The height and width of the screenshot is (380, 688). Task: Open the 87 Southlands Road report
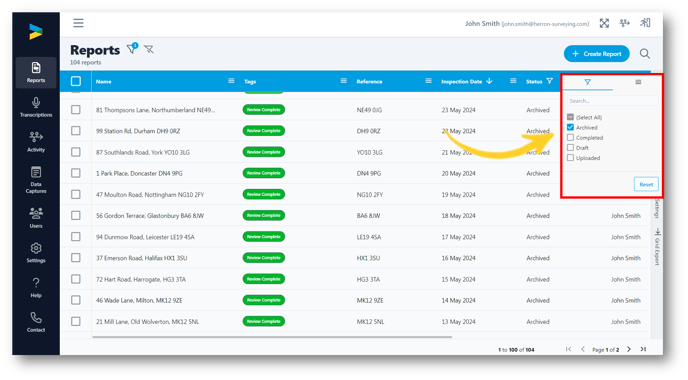pyautogui.click(x=143, y=152)
